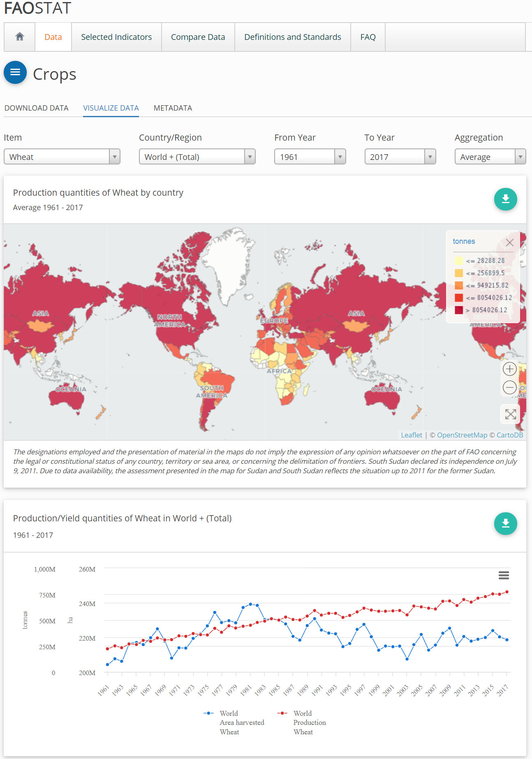Zoom out on the map
The width and height of the screenshot is (532, 759).
tap(509, 387)
